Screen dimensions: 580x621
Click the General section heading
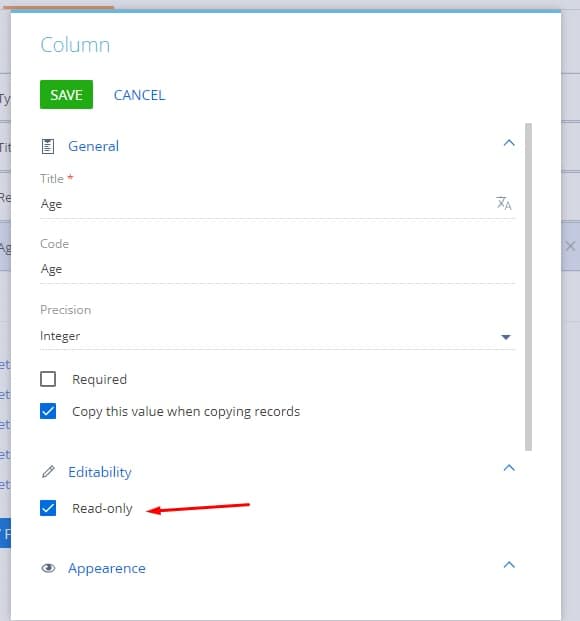click(x=93, y=146)
